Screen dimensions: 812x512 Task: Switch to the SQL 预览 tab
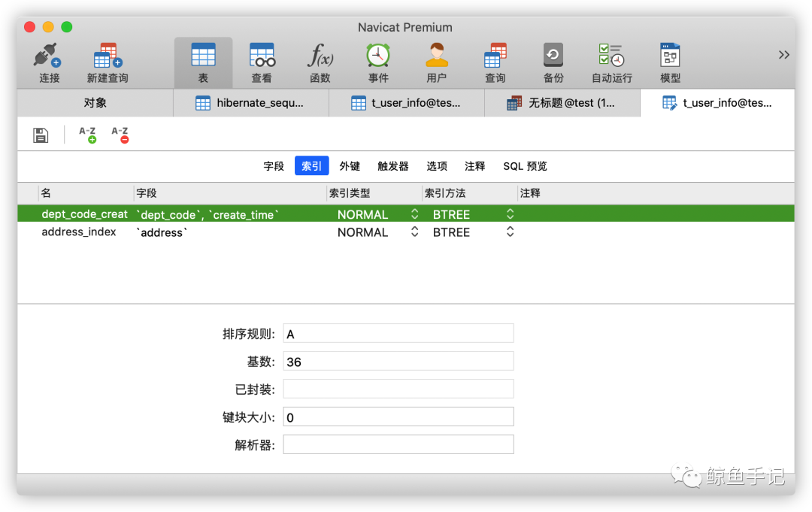point(525,165)
